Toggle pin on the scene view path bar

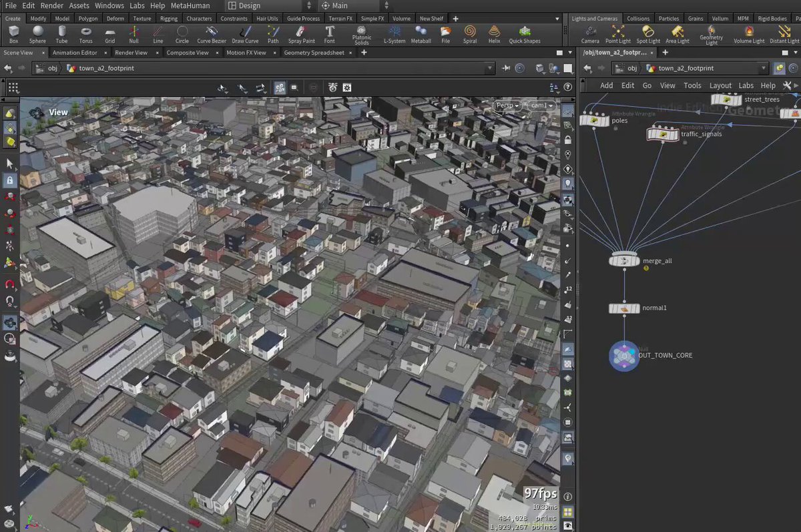click(507, 68)
